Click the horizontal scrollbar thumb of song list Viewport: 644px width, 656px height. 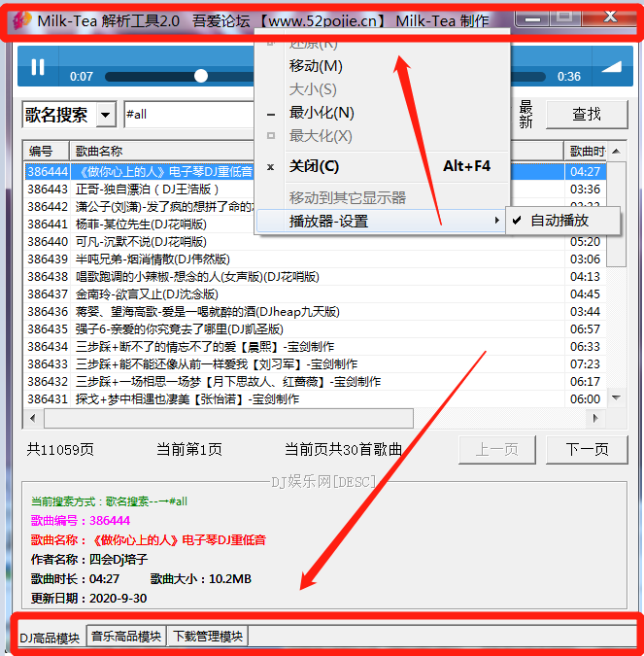tap(228, 418)
